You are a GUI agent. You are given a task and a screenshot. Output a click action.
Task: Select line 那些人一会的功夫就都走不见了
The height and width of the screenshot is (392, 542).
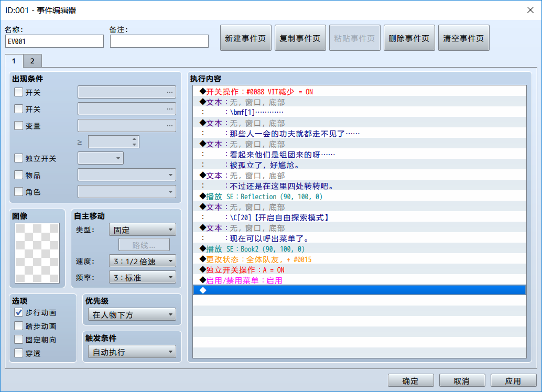[x=360, y=134]
